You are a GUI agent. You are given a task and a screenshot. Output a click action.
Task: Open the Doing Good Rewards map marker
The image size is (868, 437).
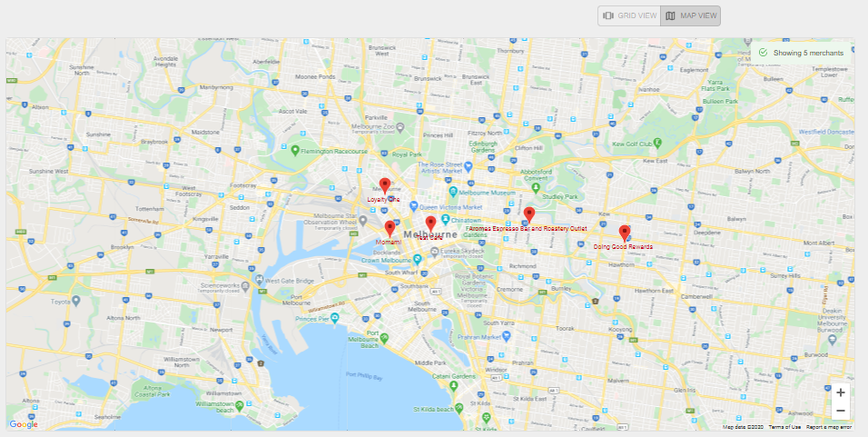click(625, 233)
